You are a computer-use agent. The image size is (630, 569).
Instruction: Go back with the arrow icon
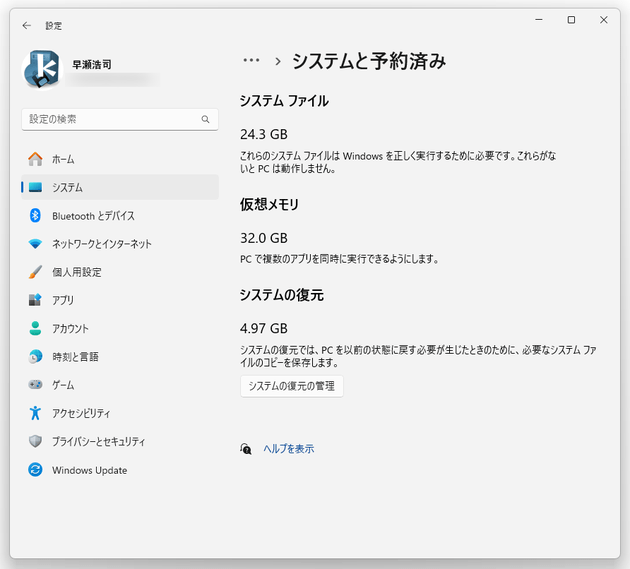tap(27, 26)
